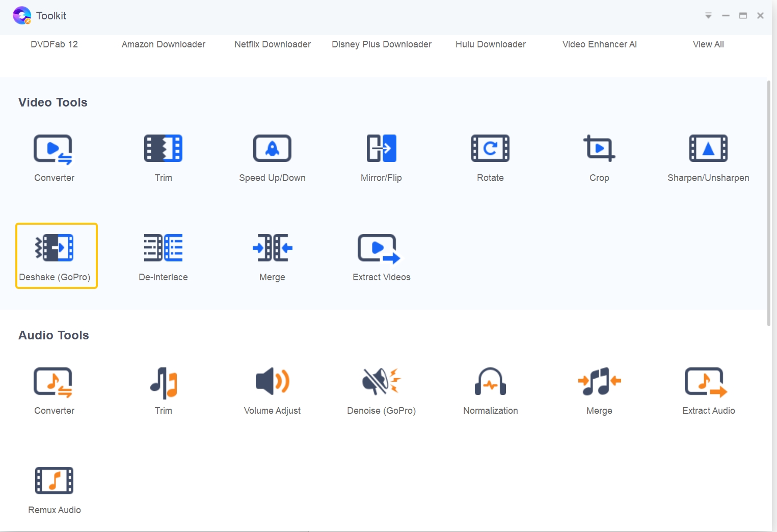Open the Crop tool
Screen dimensions: 777x532
click(x=599, y=157)
